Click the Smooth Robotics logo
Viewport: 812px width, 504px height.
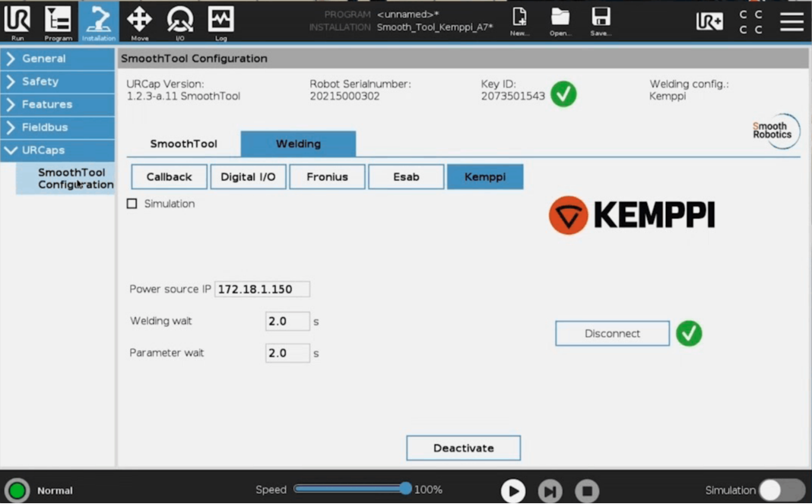pos(776,131)
